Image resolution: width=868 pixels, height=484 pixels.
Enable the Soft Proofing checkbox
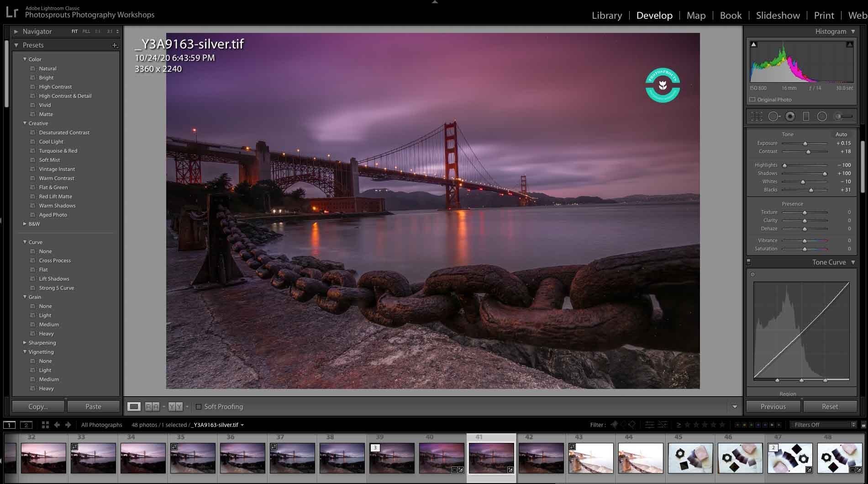click(x=199, y=406)
